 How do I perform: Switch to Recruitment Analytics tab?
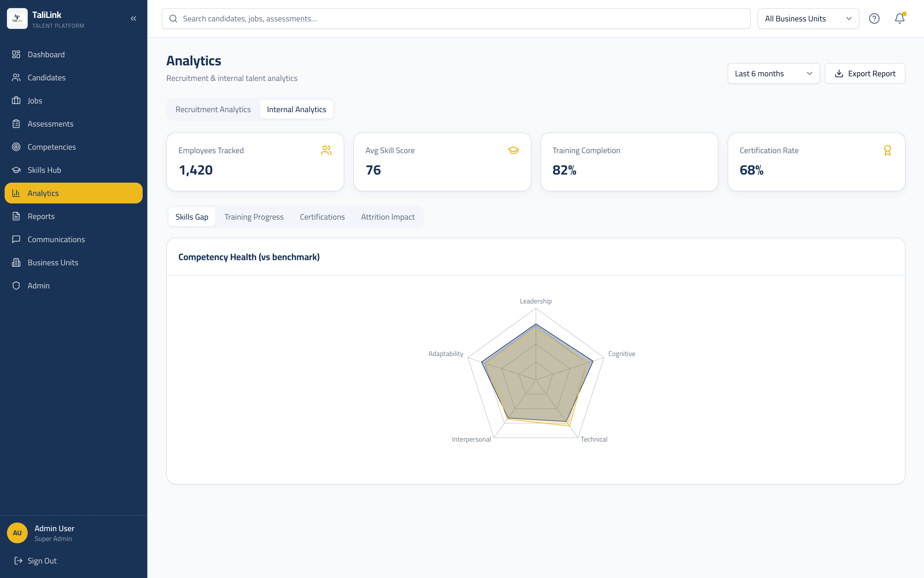pyautogui.click(x=213, y=109)
